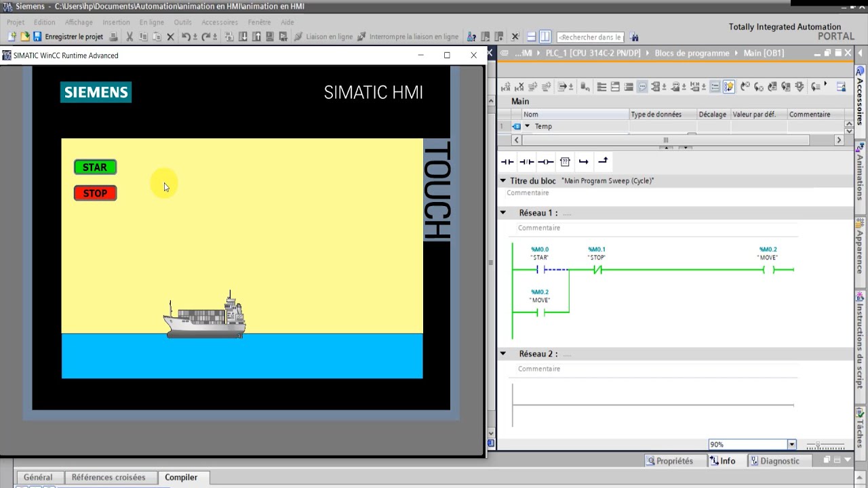Open the Références croisées tab
868x488 pixels.
[x=108, y=477]
